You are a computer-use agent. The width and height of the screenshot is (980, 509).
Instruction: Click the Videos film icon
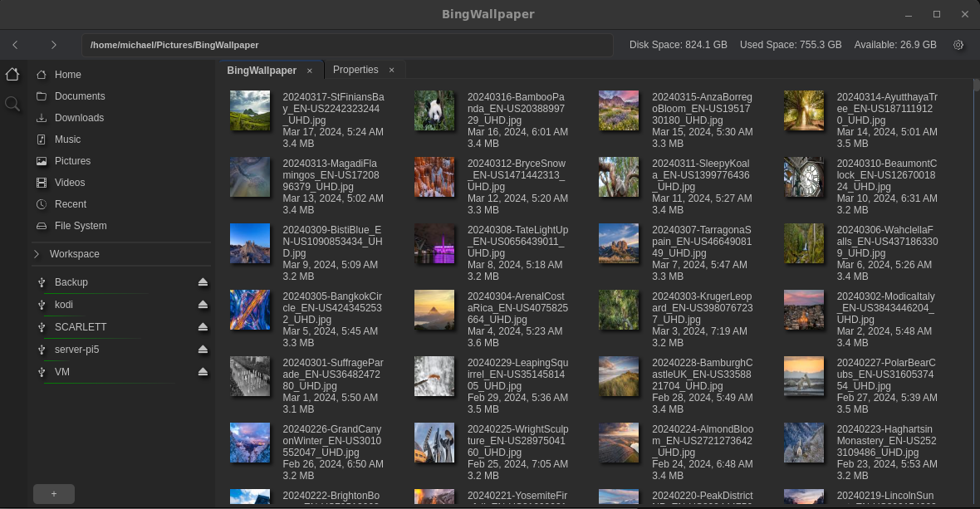(x=42, y=183)
